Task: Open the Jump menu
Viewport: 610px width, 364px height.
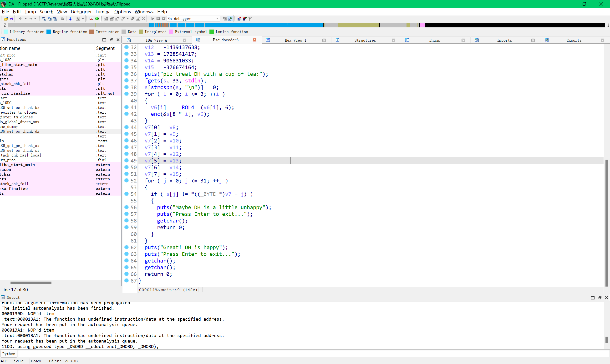Action: tap(30, 12)
